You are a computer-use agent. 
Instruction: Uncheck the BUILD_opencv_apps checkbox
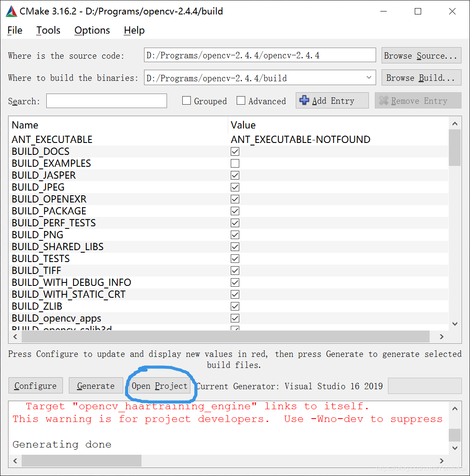coord(235,318)
